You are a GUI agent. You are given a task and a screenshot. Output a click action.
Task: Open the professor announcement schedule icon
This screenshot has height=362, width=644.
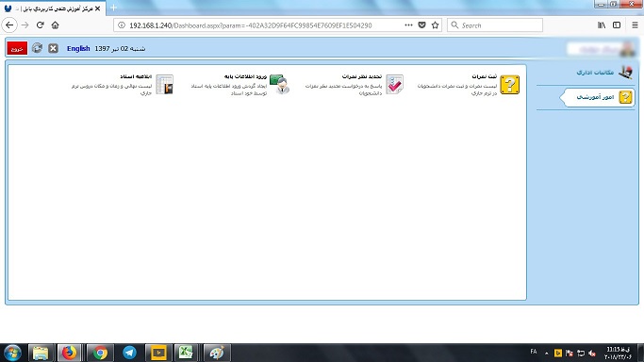[x=165, y=84]
